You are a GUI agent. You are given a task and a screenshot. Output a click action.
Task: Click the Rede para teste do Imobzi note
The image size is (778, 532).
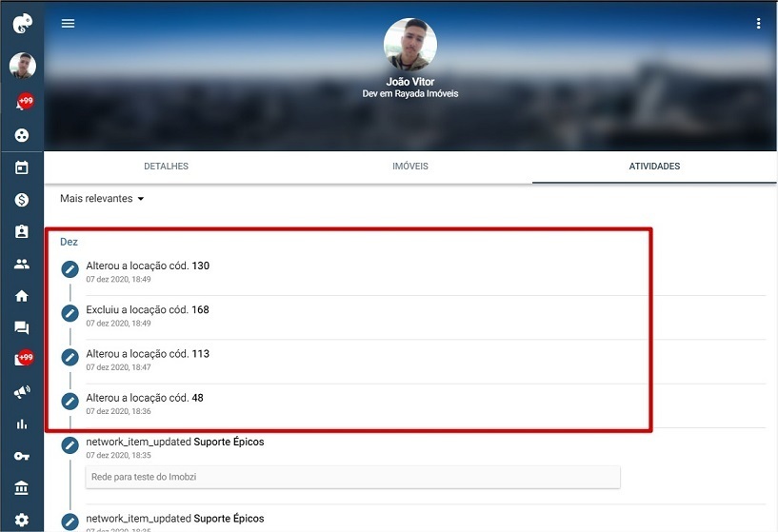(x=352, y=477)
